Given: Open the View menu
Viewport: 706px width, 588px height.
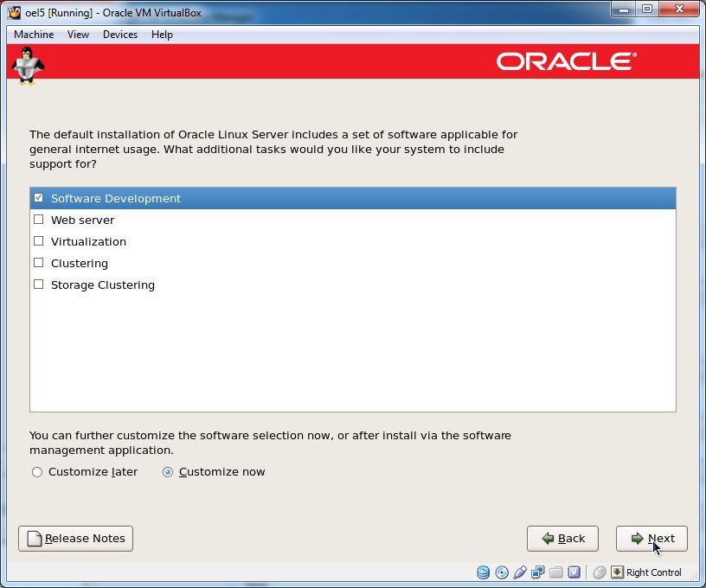Looking at the screenshot, I should coord(79,35).
